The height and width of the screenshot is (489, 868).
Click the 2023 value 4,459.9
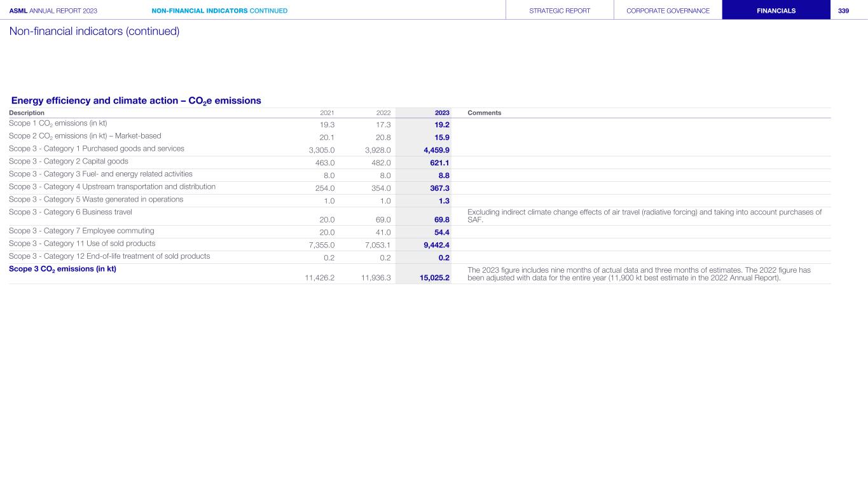tap(436, 150)
